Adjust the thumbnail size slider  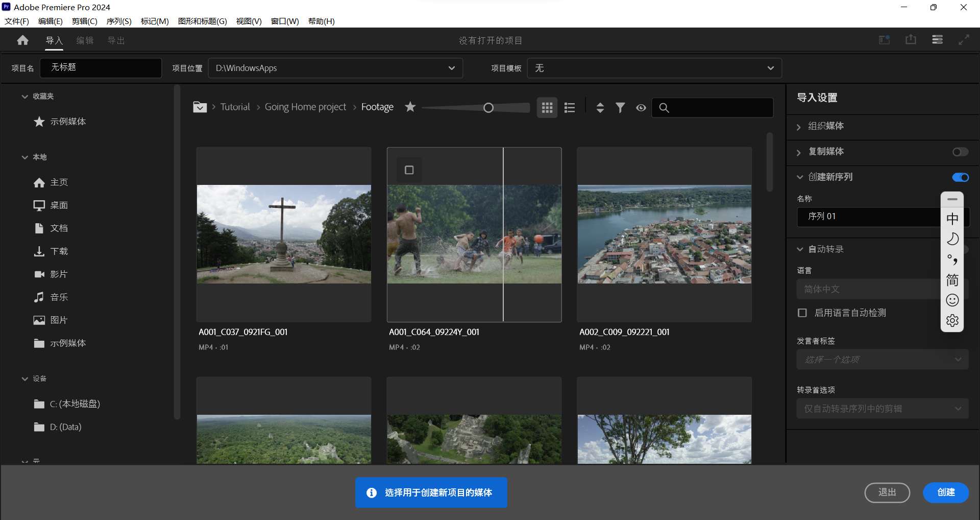click(488, 108)
